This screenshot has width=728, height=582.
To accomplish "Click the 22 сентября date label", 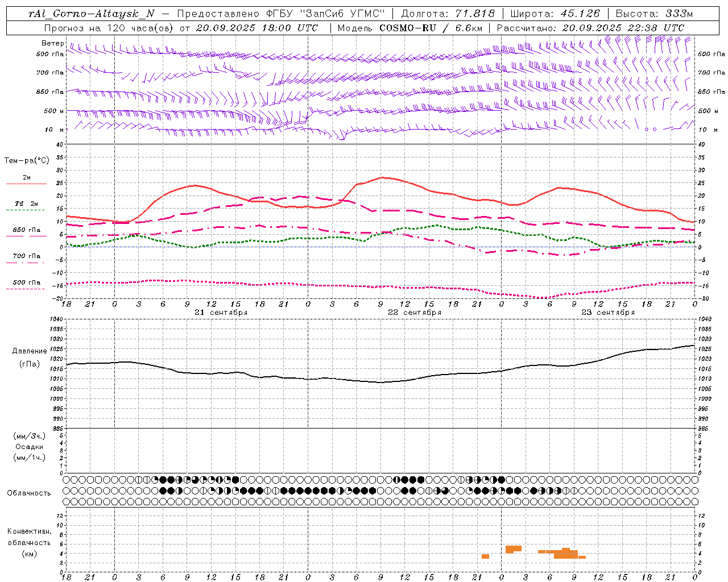I will coord(415,313).
